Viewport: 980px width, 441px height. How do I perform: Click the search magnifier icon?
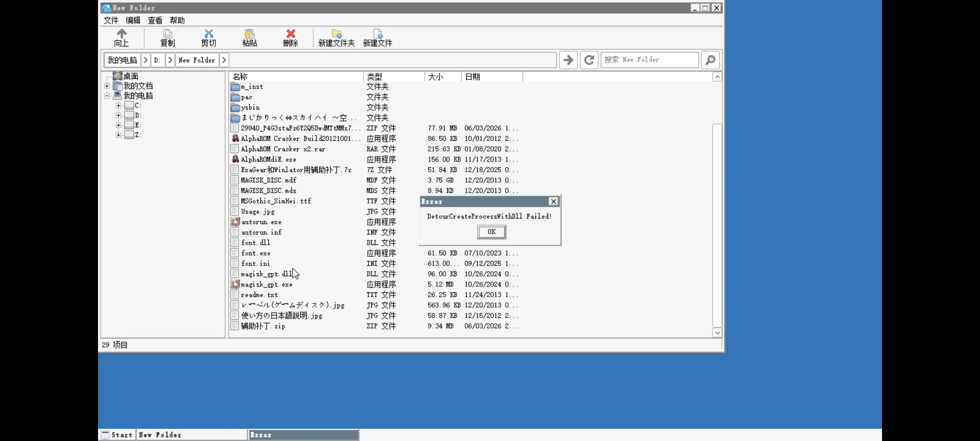click(710, 60)
